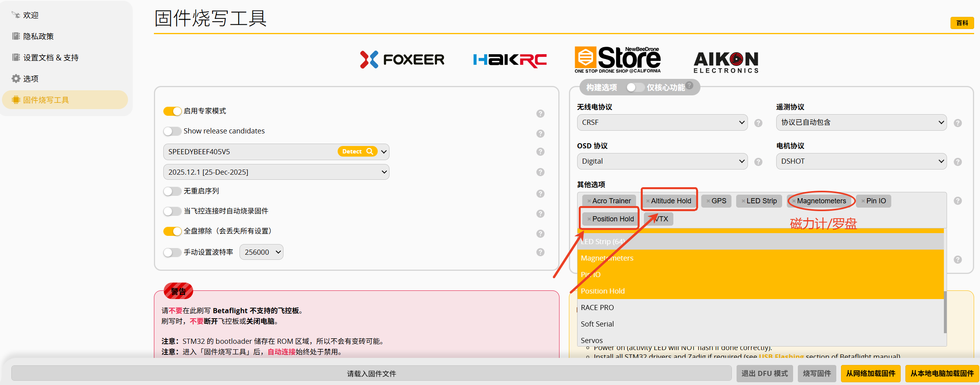Click help icon beside motor protocol dropdown
Screen dimensions: 980x385
coord(958,162)
